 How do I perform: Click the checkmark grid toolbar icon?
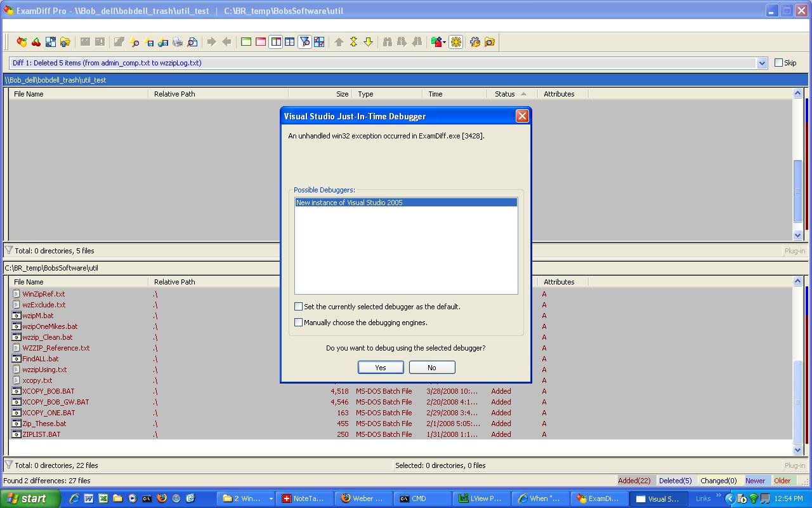pos(319,42)
